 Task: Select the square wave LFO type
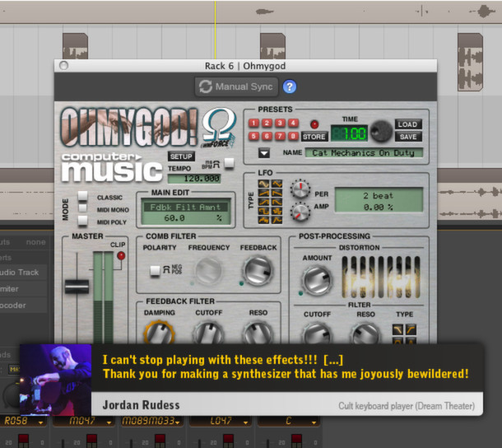(264, 211)
